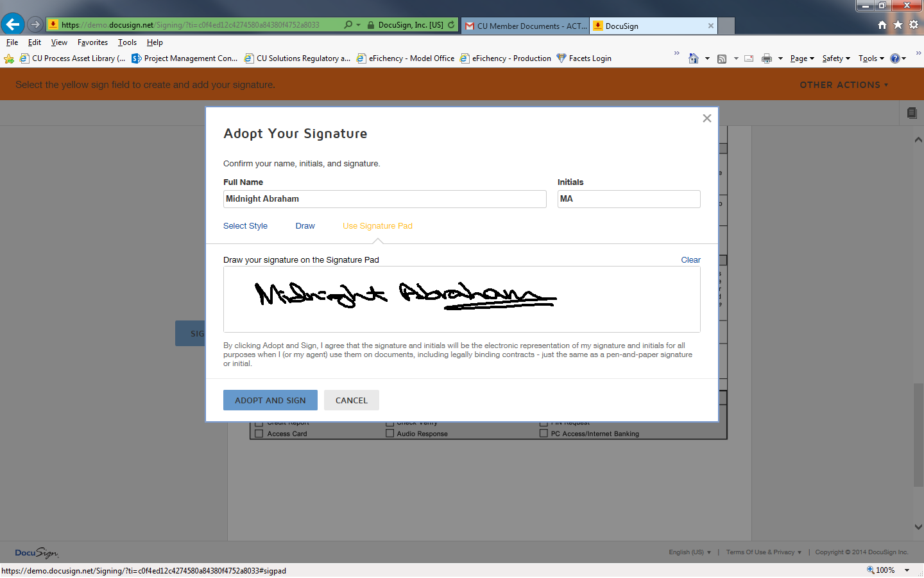Switch to the Draw tab
The height and width of the screenshot is (578, 924).
[x=305, y=226]
